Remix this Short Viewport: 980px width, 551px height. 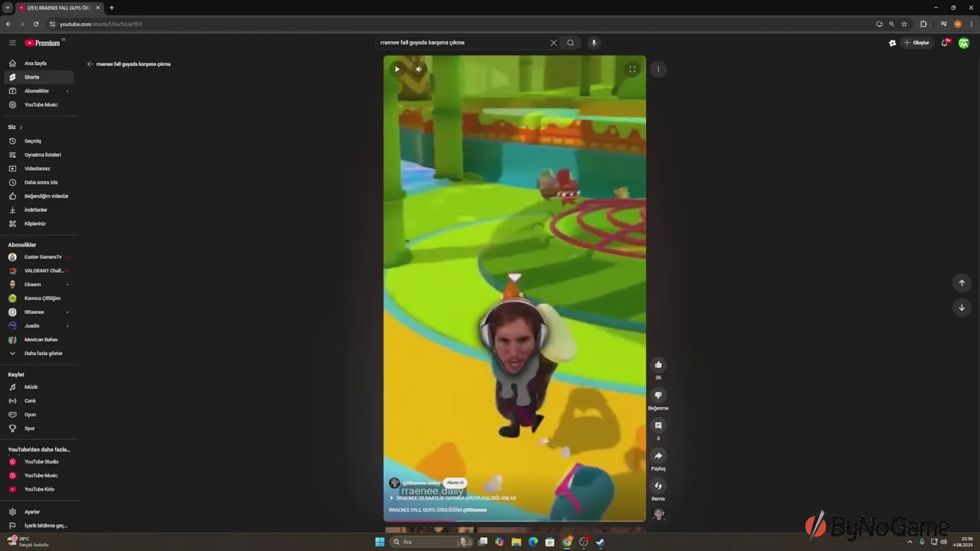click(658, 486)
